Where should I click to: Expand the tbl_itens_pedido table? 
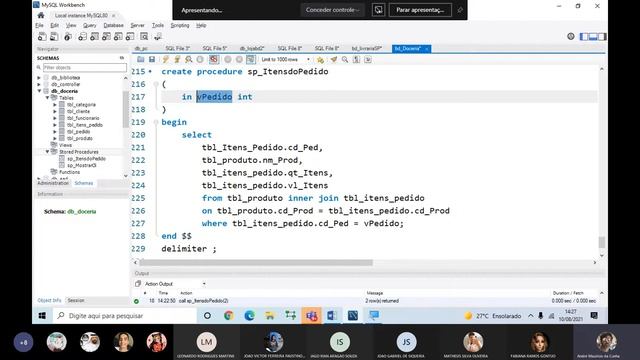[55, 125]
